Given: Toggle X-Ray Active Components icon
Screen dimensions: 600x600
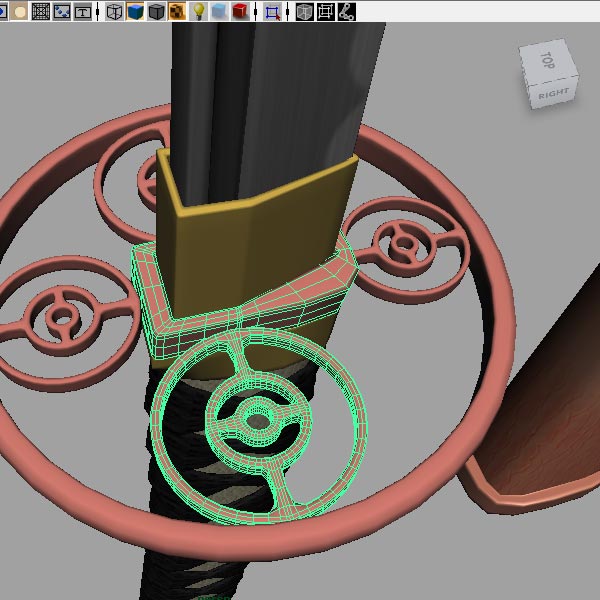Looking at the screenshot, I should [x=326, y=11].
